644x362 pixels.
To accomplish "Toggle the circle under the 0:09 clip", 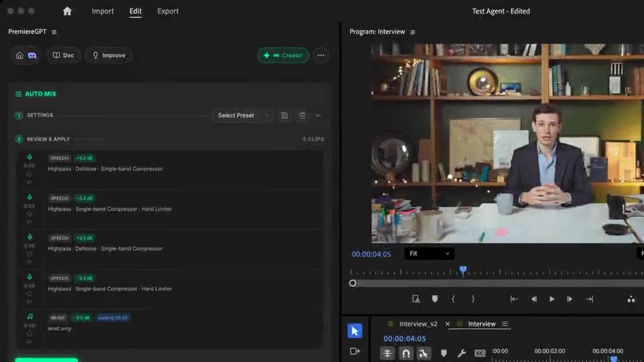I will point(30,294).
